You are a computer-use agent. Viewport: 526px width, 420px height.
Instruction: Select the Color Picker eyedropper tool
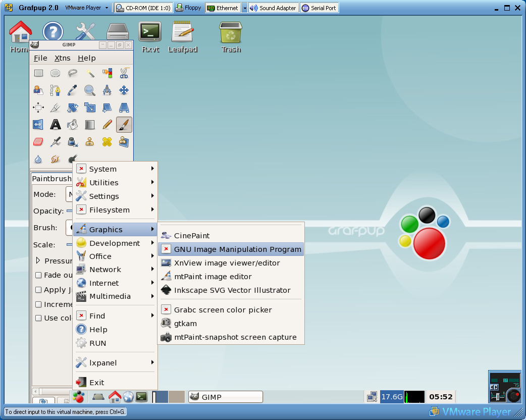(73, 90)
